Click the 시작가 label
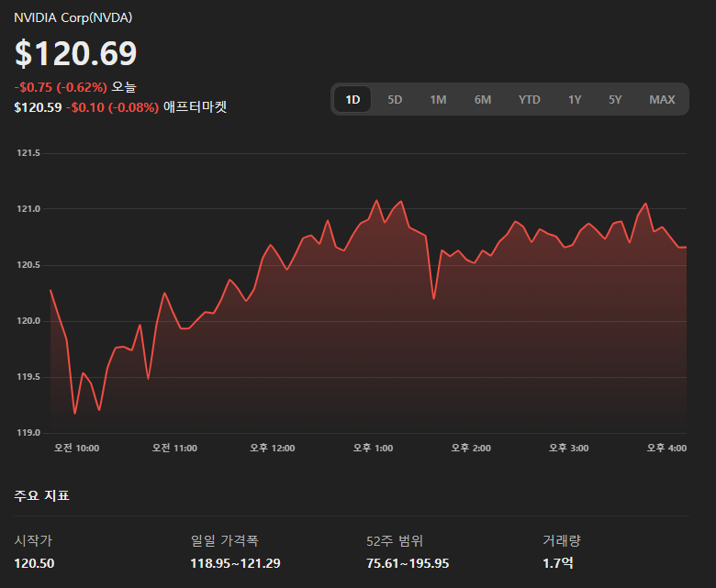This screenshot has height=588, width=716. (33, 541)
